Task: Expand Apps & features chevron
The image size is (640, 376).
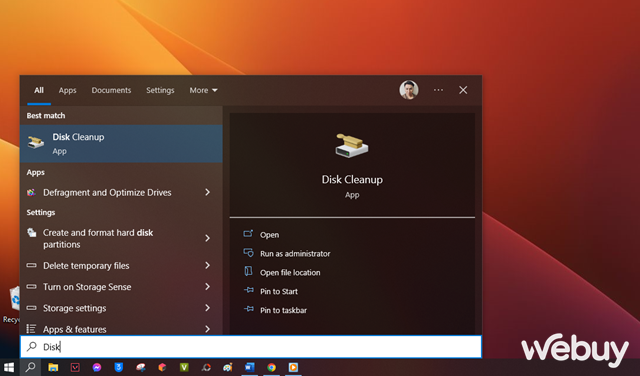Action: pyautogui.click(x=207, y=329)
